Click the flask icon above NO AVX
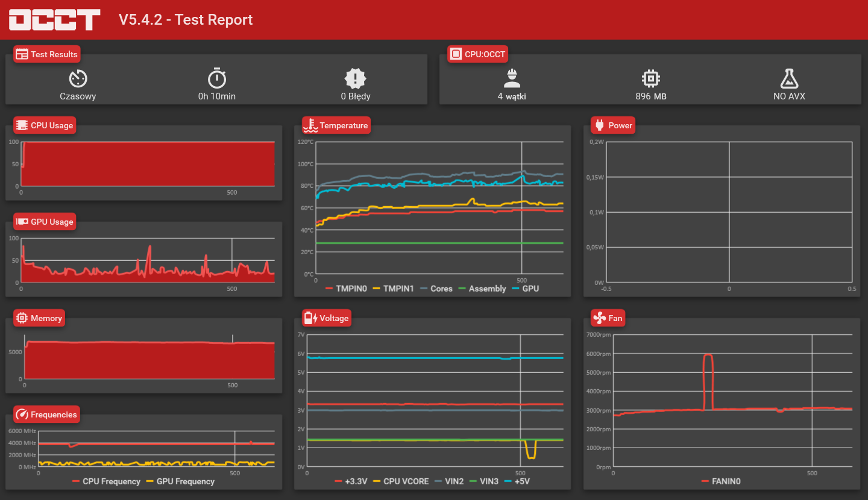This screenshot has width=868, height=500. click(789, 78)
